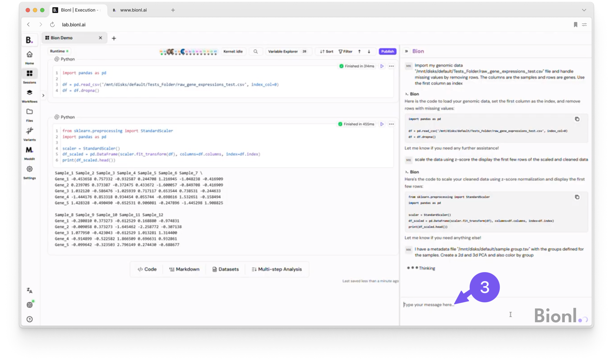Image resolution: width=613 pixels, height=364 pixels.
Task: Open the Files sidebar icon
Action: [x=29, y=112]
